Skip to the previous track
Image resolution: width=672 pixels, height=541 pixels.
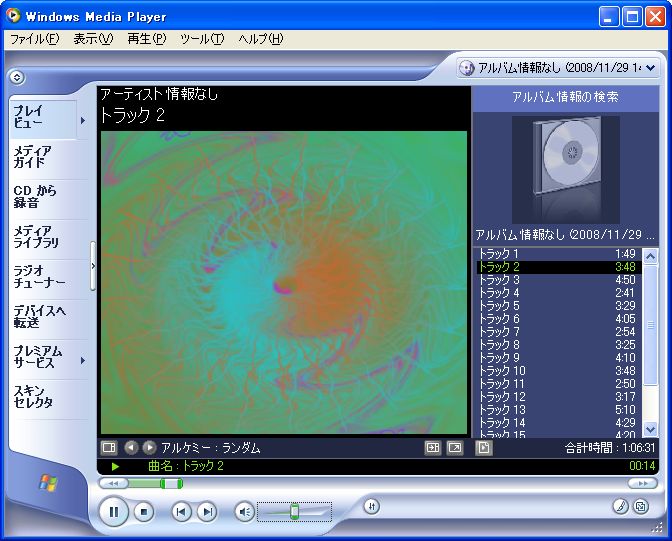[x=181, y=512]
